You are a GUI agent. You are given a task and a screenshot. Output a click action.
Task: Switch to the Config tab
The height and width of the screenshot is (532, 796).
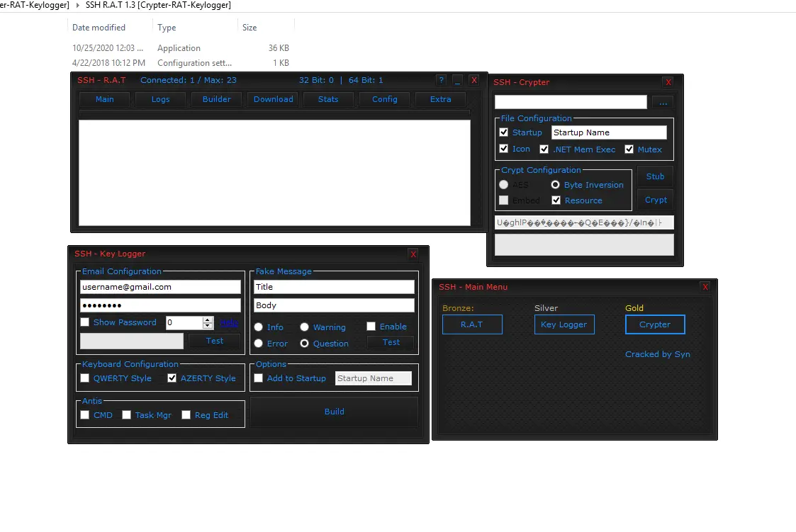(384, 99)
